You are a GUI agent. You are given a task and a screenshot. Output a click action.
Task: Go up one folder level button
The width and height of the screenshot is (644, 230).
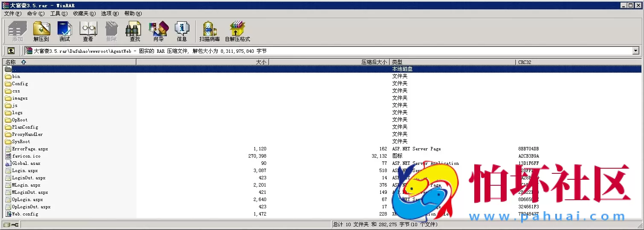pyautogui.click(x=11, y=51)
